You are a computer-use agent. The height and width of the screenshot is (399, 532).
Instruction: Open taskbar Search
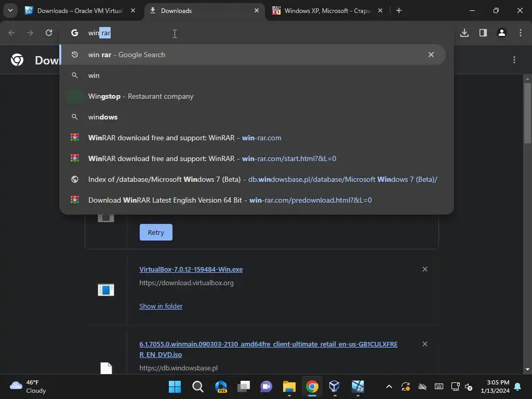click(x=198, y=387)
